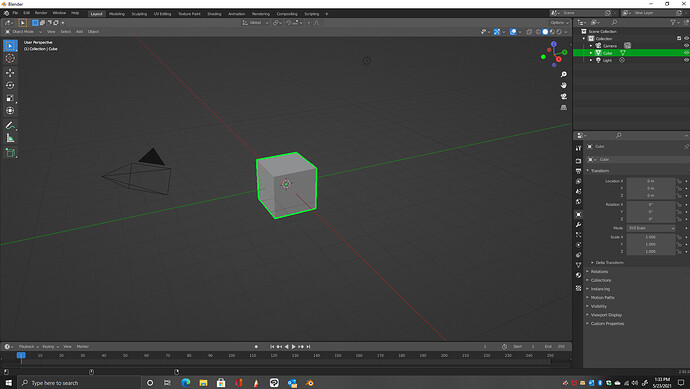Open Output properties tab
The image size is (690, 389).
click(x=579, y=171)
